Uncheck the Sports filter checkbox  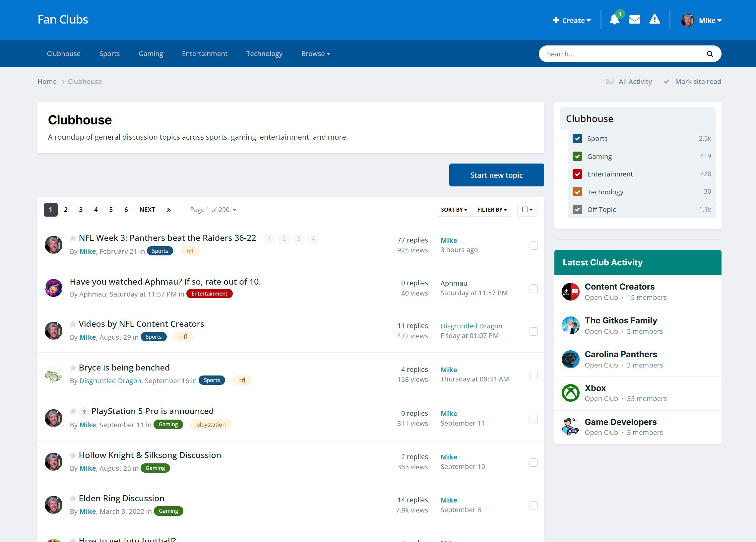point(577,138)
